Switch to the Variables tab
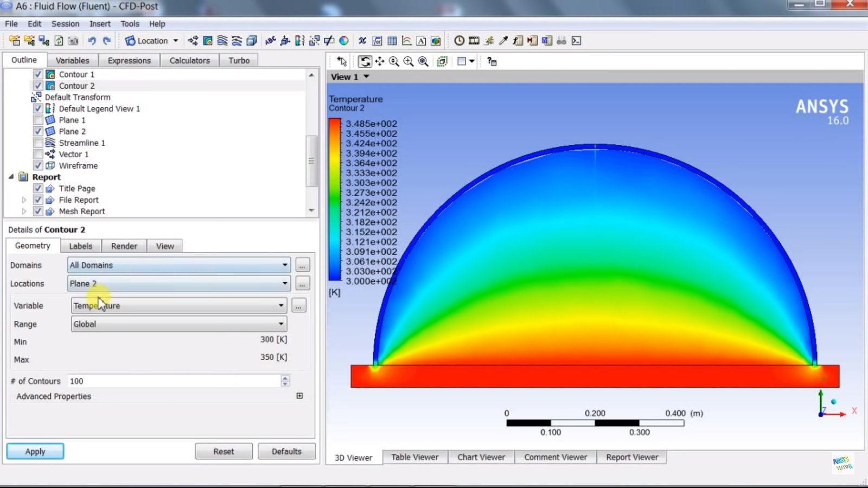 pyautogui.click(x=72, y=60)
